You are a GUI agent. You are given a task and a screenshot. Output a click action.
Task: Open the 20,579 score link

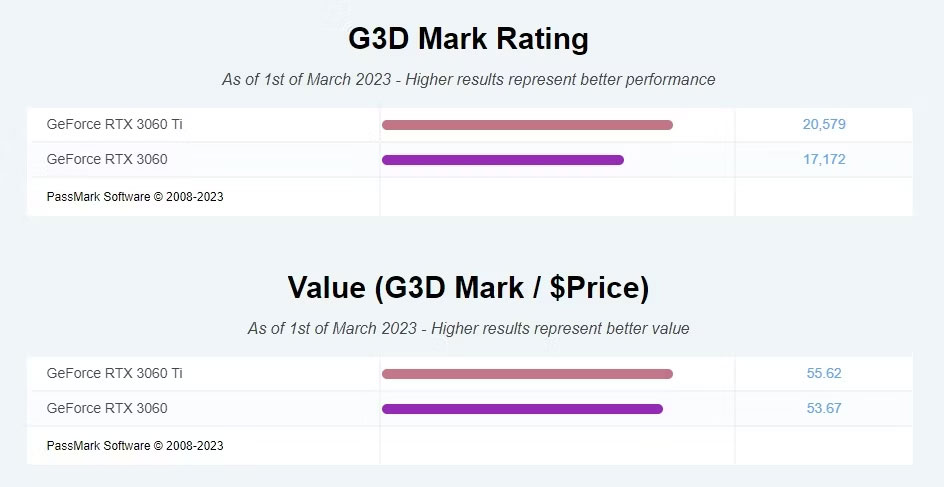tap(824, 125)
